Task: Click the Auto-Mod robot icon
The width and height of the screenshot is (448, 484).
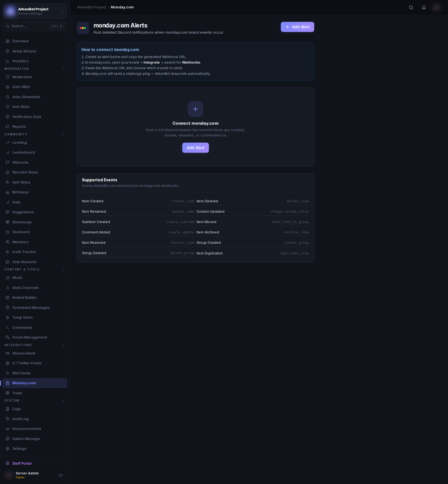Action: click(x=8, y=87)
